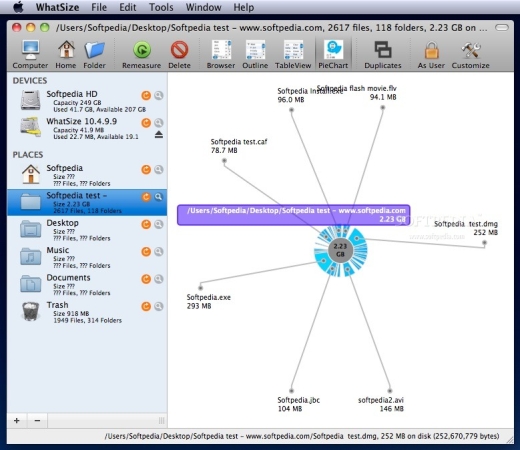Select Trash in Places
520x450 pixels.
tap(87, 312)
